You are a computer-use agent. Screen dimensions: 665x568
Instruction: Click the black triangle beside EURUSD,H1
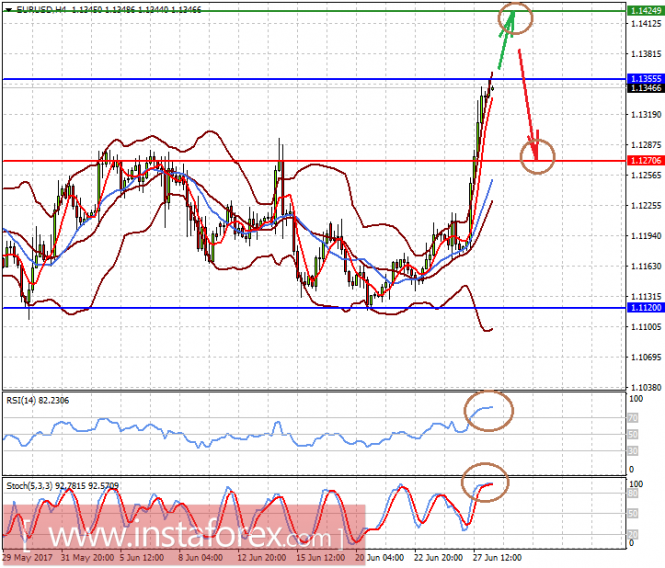[7, 7]
